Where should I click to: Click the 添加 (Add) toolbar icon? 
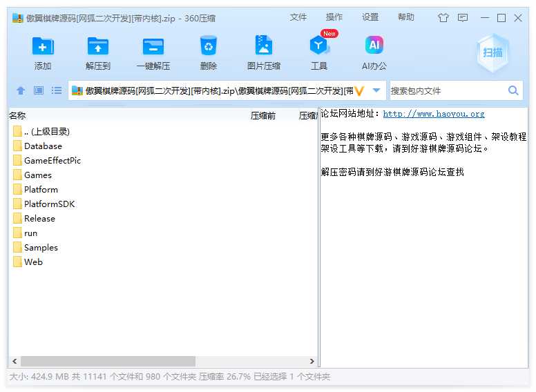[x=43, y=46]
